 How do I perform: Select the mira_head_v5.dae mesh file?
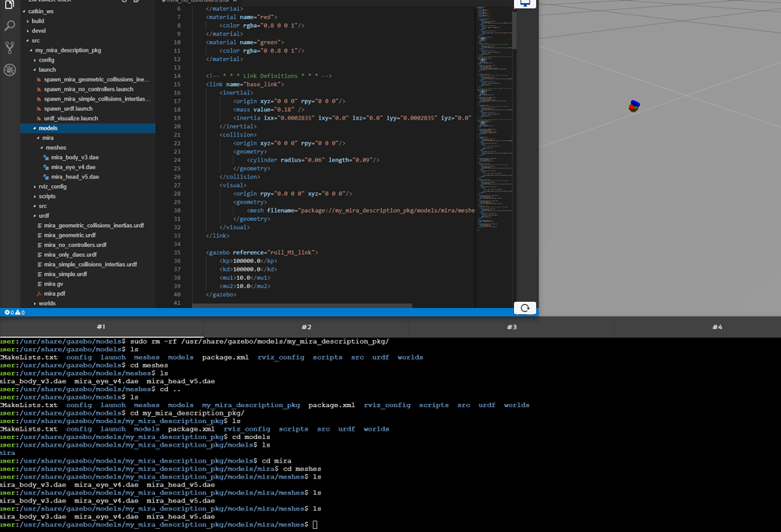72,176
